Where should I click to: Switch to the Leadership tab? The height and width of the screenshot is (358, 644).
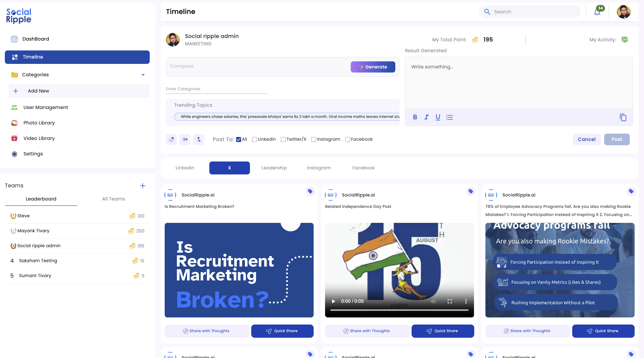274,168
